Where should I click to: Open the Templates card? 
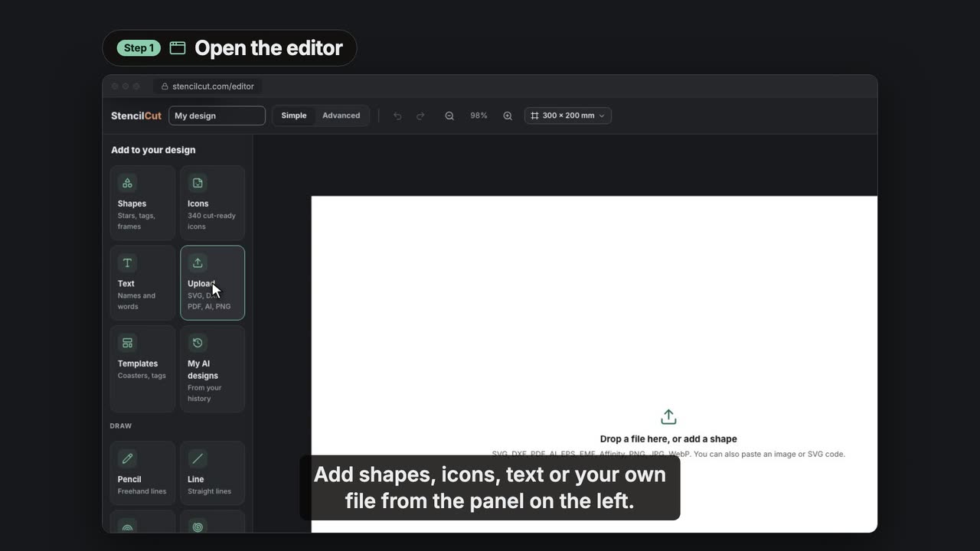(x=142, y=369)
